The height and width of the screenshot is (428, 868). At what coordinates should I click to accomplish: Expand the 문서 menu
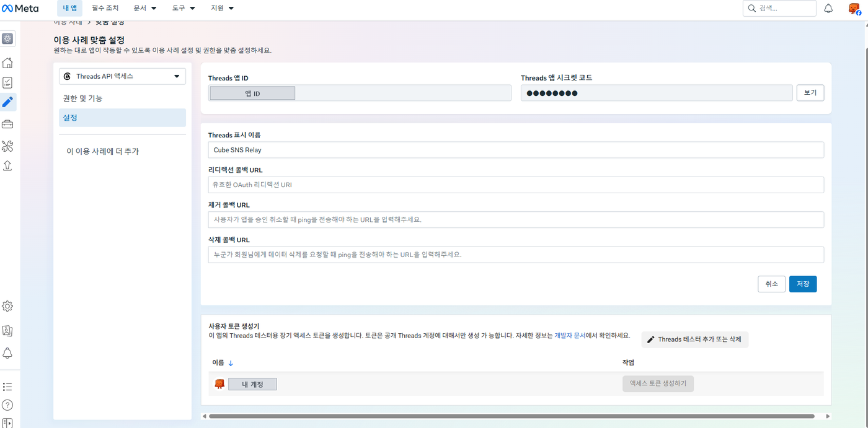145,9
